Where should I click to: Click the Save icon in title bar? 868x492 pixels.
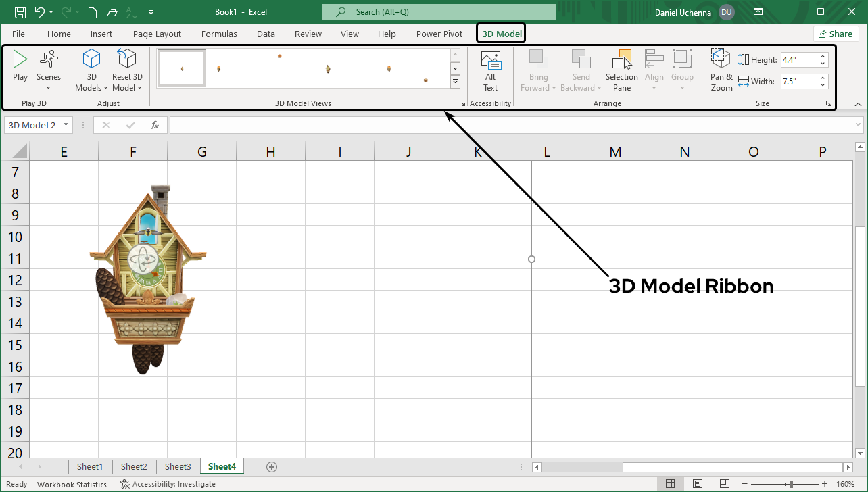(20, 12)
